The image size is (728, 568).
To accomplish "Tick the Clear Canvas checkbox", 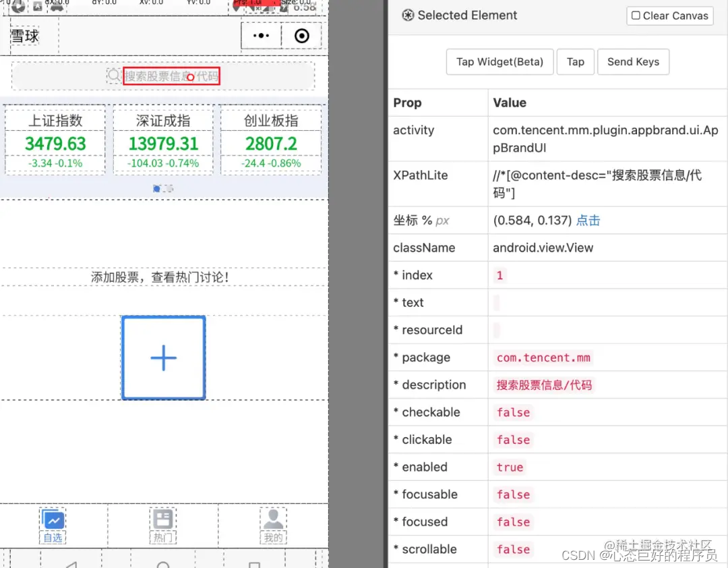I will tap(636, 16).
